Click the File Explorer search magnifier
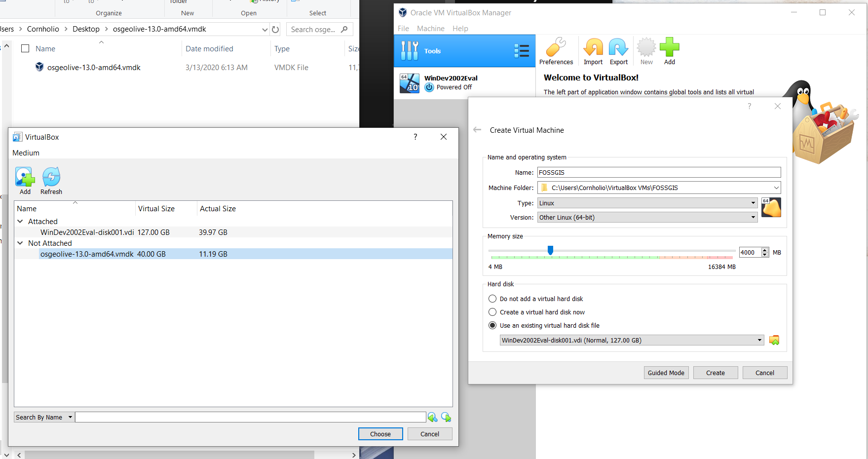 (344, 29)
